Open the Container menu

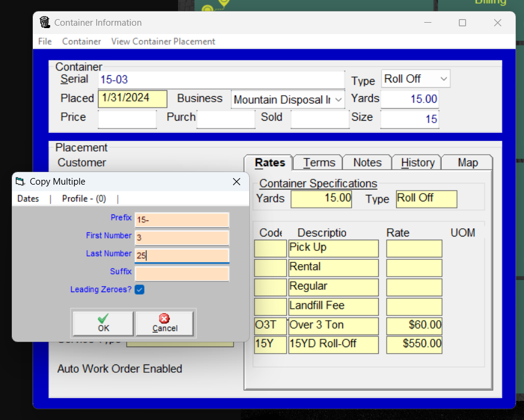(x=81, y=41)
